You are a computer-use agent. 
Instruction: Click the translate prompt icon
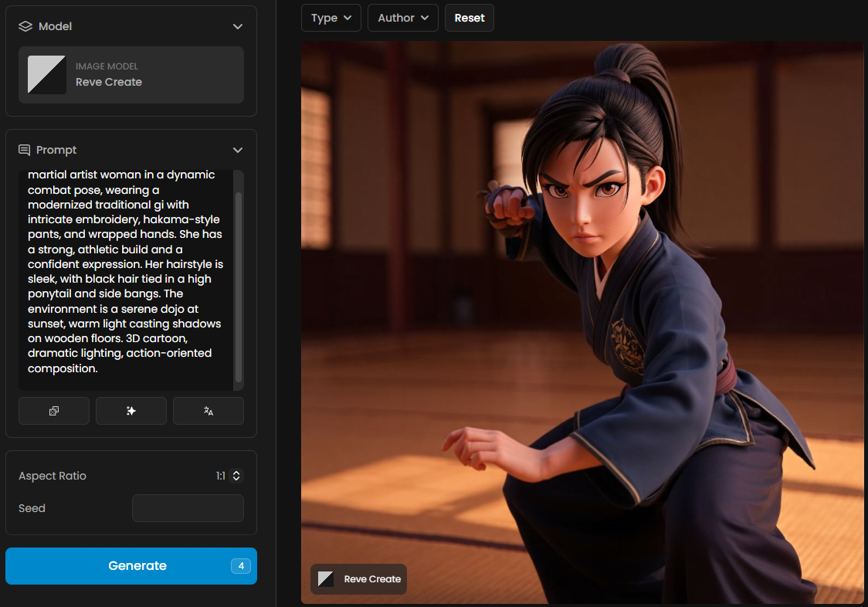click(x=209, y=411)
